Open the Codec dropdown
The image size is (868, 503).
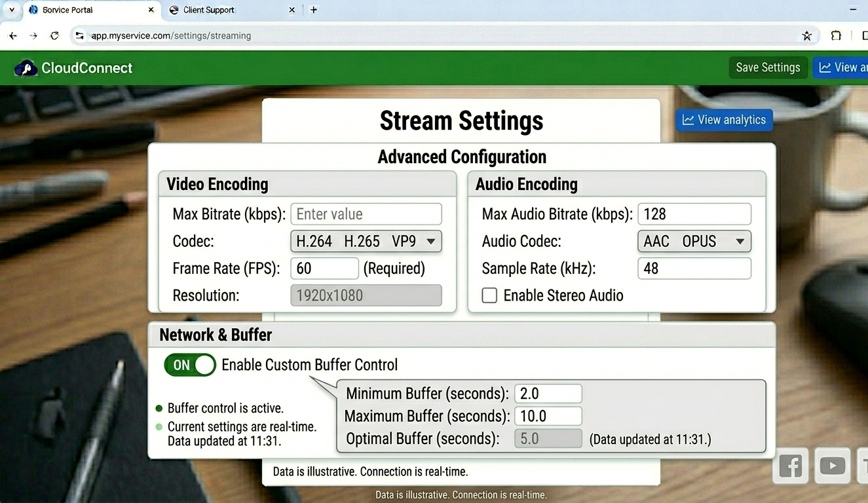(x=366, y=241)
